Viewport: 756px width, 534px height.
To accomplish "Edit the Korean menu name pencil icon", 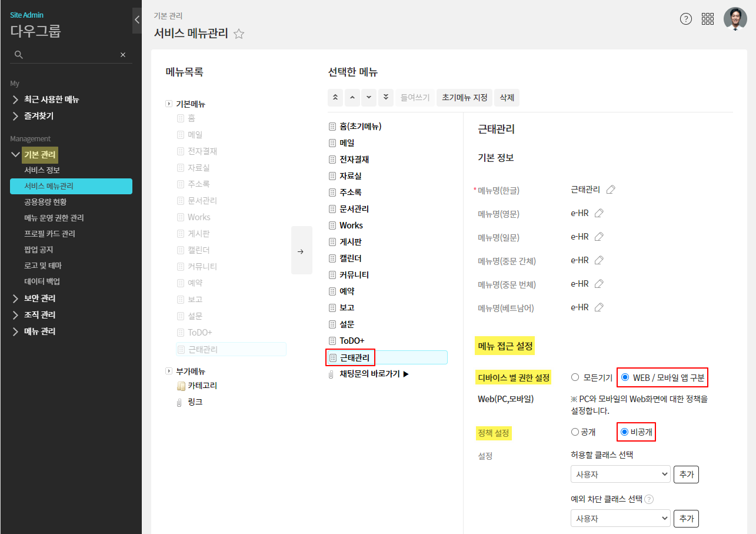I will [611, 190].
